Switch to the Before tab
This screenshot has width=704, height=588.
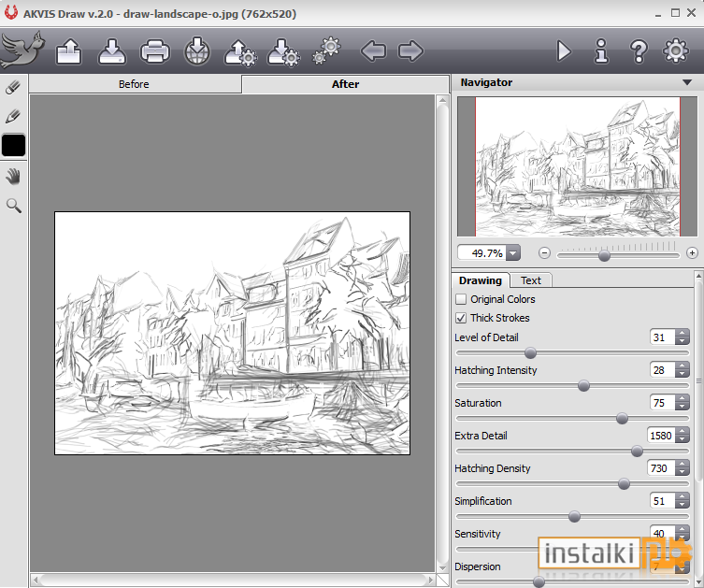point(134,84)
